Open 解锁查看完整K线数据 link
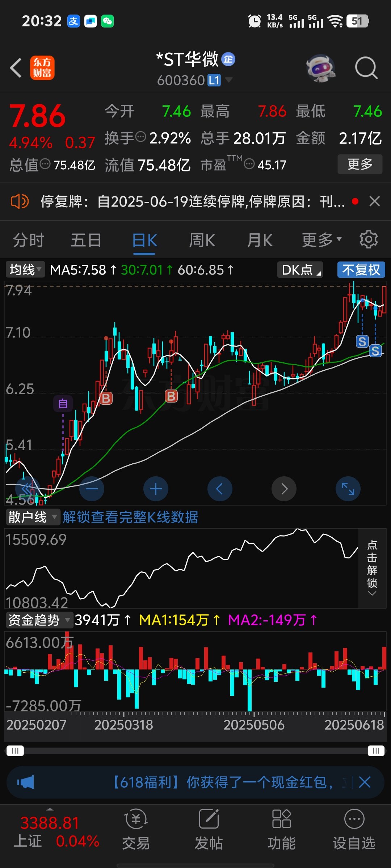Viewport: 391px width, 868px height. pos(130,517)
